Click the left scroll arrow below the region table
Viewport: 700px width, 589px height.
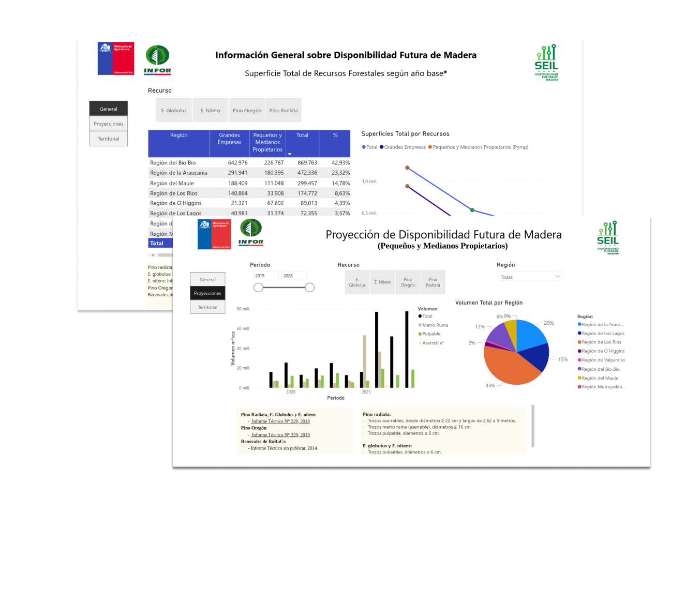pos(153,255)
